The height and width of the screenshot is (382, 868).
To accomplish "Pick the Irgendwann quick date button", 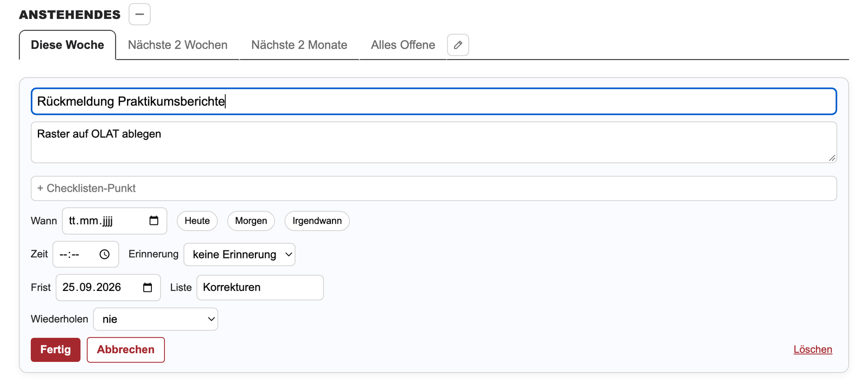I will point(317,221).
